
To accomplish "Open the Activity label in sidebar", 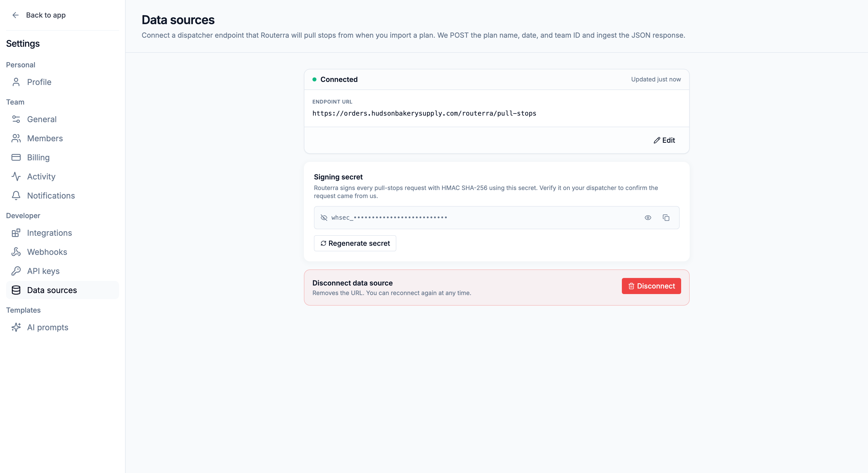I will pos(41,176).
